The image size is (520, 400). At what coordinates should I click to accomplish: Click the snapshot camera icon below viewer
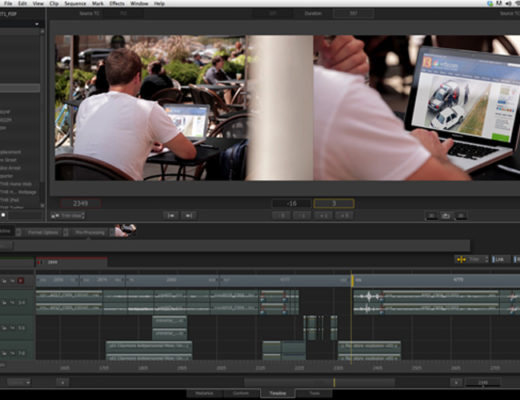pos(446,216)
